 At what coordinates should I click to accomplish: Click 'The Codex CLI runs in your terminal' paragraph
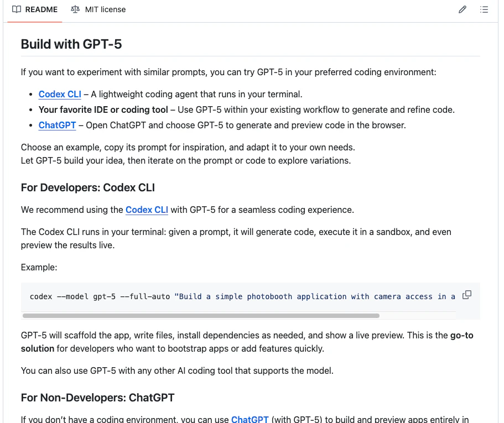[x=236, y=238]
